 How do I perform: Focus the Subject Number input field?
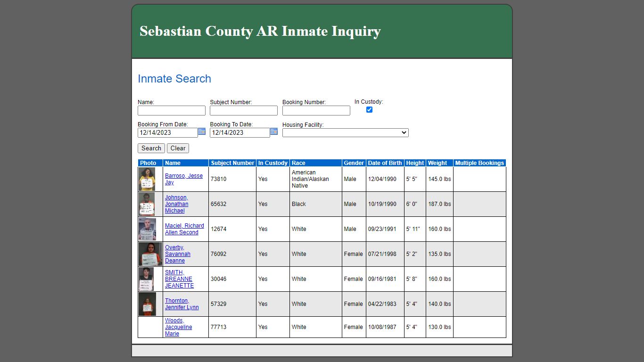(x=244, y=110)
